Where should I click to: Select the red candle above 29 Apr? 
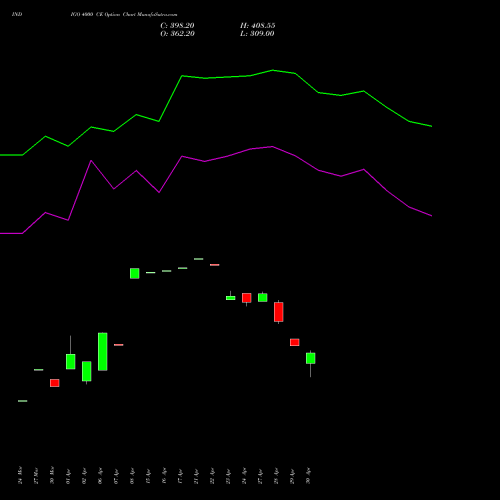pos(295,342)
